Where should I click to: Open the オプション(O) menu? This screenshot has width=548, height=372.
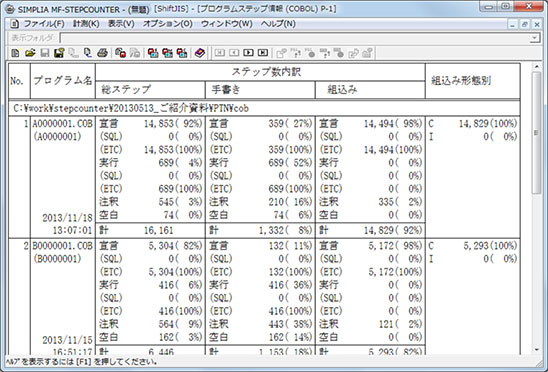tap(167, 24)
